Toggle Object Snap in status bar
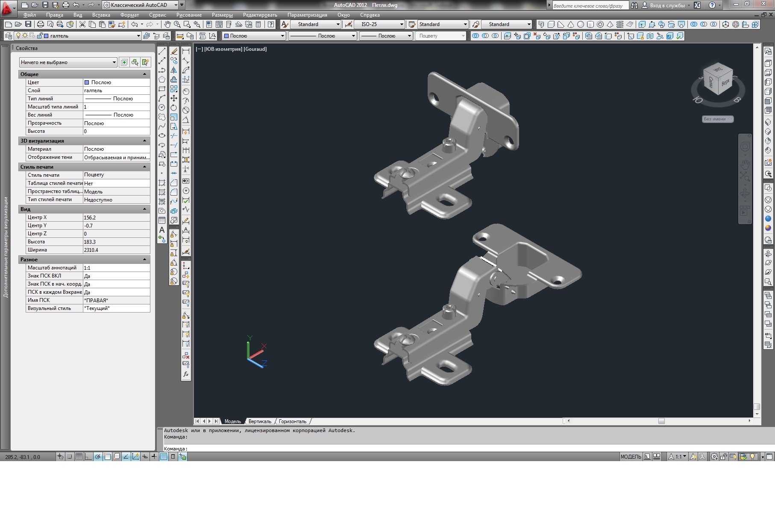Image resolution: width=775 pixels, height=532 pixels. [x=107, y=456]
